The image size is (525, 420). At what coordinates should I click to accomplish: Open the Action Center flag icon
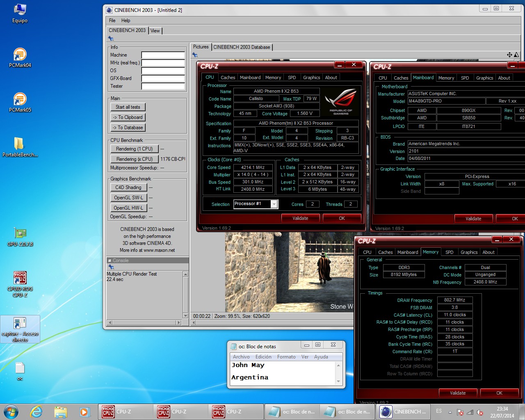(x=460, y=412)
